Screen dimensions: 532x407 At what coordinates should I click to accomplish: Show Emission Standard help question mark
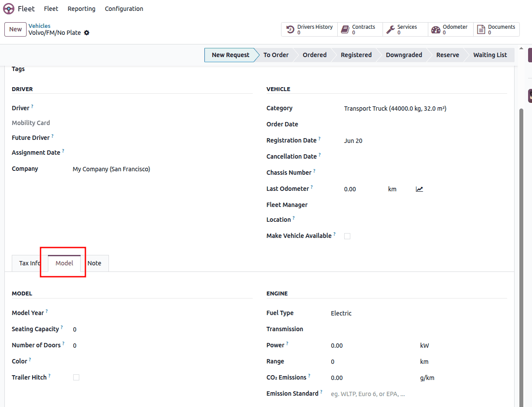tap(322, 392)
